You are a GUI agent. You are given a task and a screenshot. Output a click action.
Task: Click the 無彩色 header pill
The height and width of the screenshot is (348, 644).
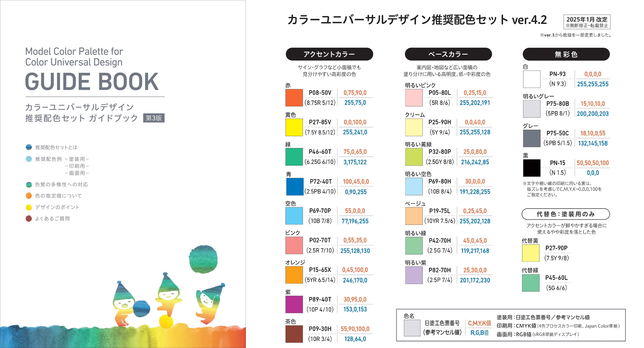point(566,54)
